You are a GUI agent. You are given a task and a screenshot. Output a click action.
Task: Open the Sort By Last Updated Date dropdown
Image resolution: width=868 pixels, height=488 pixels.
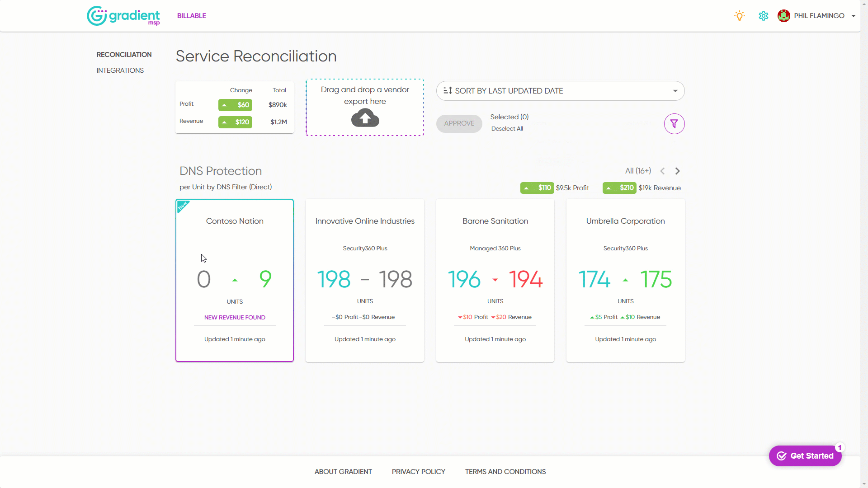560,91
